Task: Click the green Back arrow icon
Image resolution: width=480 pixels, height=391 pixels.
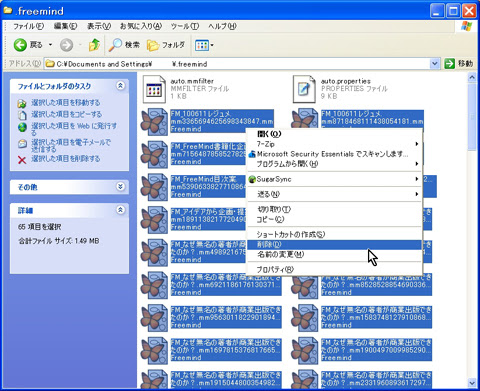Action: (20, 45)
